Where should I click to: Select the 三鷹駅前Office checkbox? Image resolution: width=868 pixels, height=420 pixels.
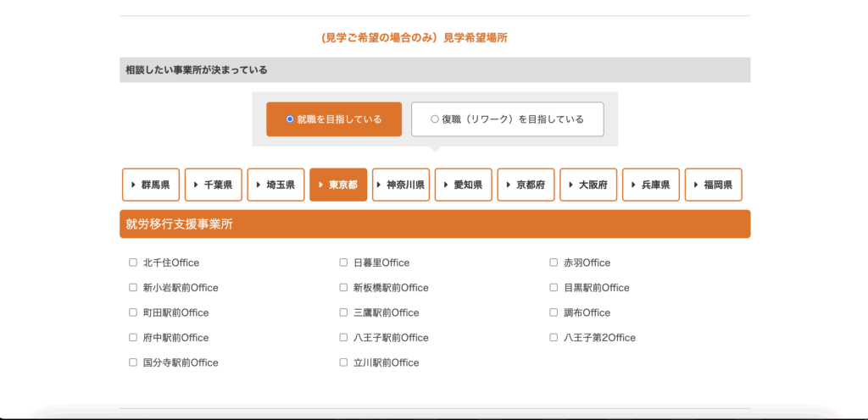point(343,312)
